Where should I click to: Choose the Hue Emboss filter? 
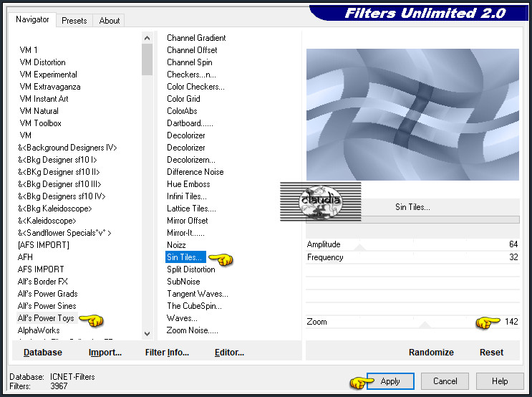click(x=188, y=184)
